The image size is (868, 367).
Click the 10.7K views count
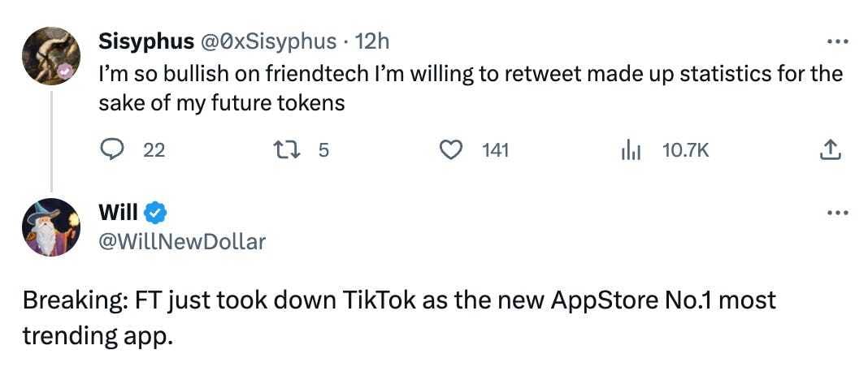click(x=685, y=150)
